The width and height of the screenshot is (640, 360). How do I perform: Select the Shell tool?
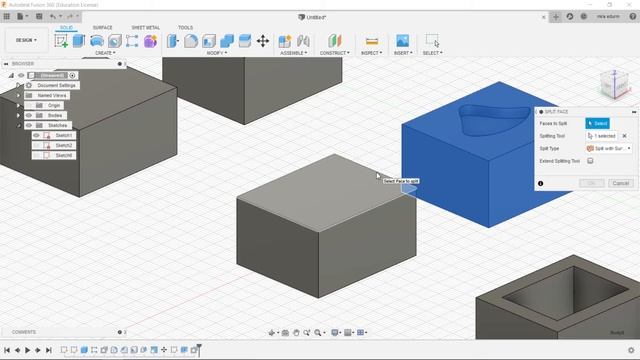[x=209, y=41]
